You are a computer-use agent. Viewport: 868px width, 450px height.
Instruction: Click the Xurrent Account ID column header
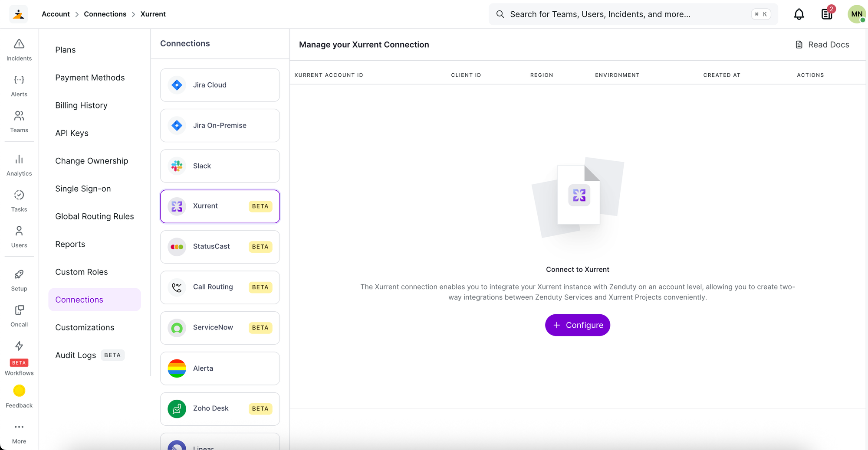click(x=329, y=75)
